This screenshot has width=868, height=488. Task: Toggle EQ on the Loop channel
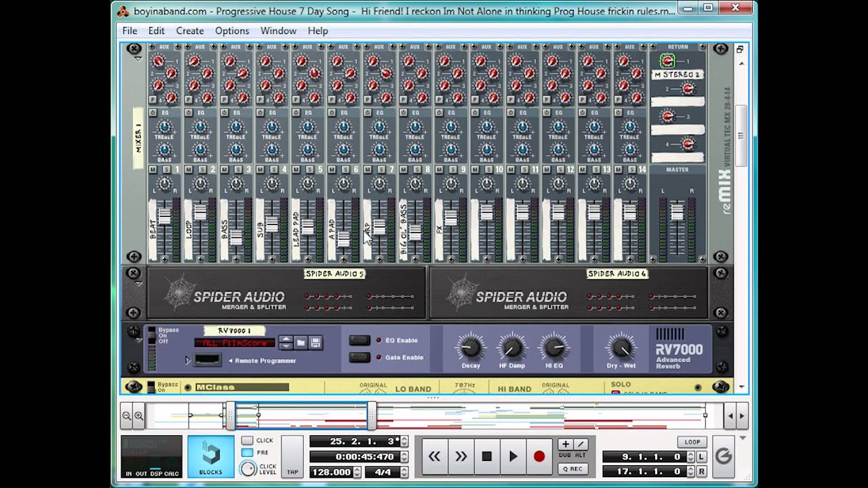pos(189,113)
